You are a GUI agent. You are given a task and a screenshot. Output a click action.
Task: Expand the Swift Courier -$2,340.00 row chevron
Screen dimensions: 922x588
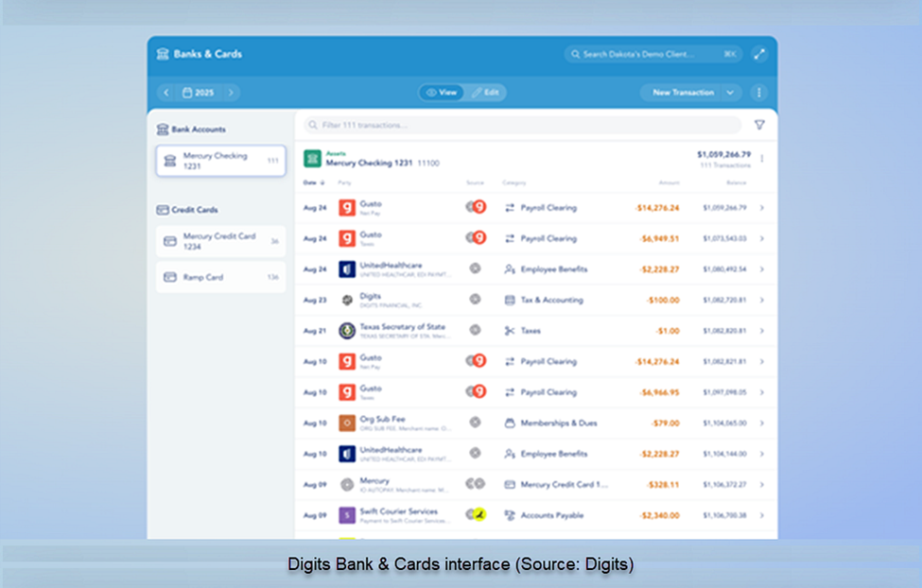coord(761,515)
